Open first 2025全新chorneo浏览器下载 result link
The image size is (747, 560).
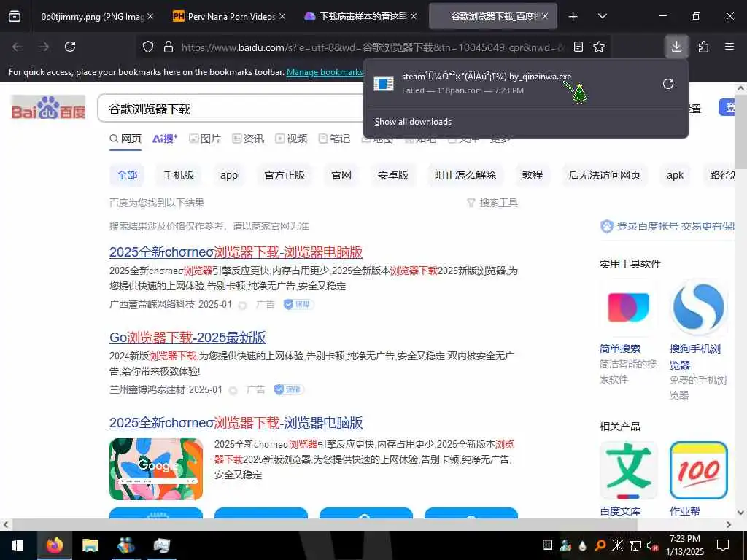[x=236, y=252]
